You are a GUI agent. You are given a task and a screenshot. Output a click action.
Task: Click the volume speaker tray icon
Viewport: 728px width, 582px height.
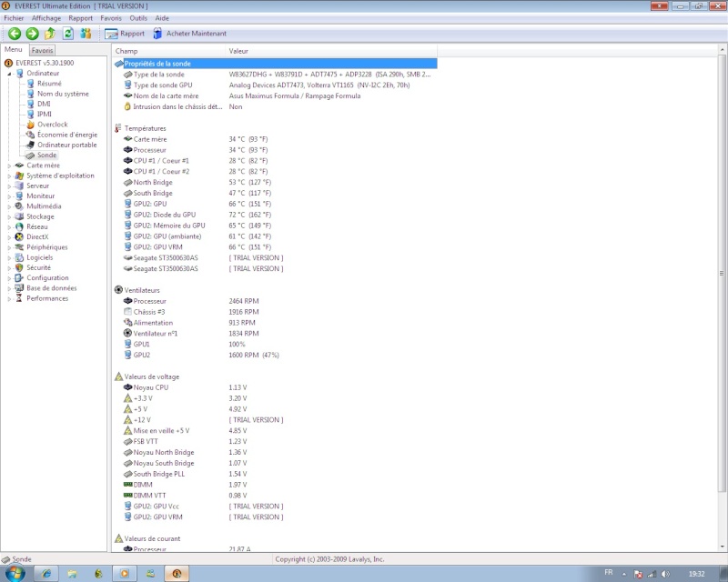[666, 574]
